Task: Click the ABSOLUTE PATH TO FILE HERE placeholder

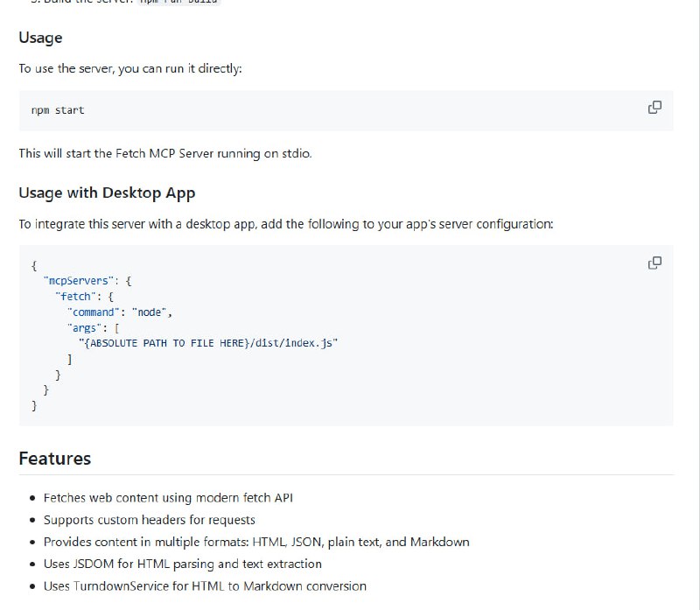Action: click(164, 343)
